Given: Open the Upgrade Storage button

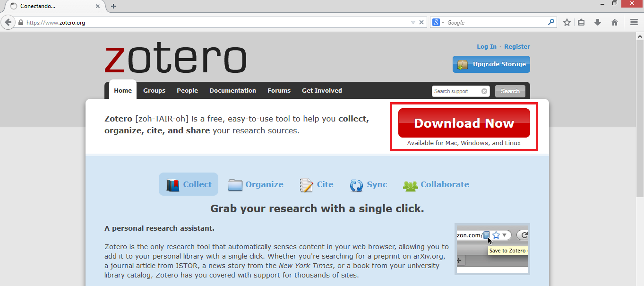Looking at the screenshot, I should 490,64.
